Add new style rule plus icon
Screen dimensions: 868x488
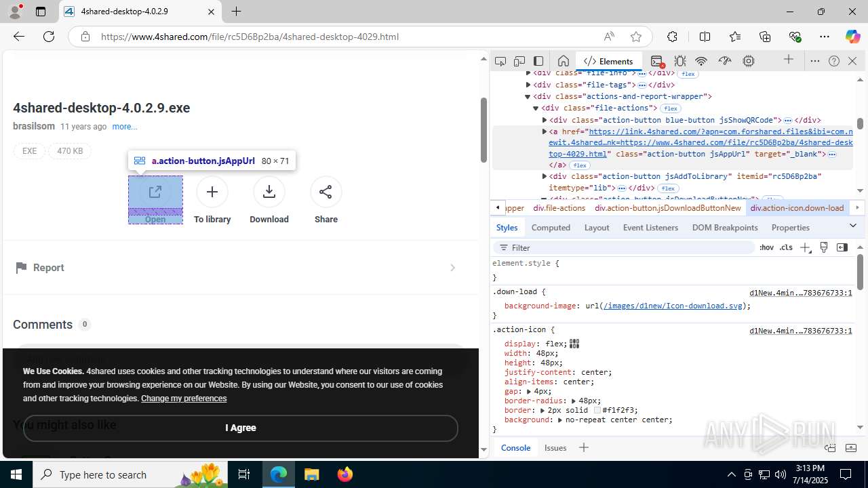pos(805,247)
